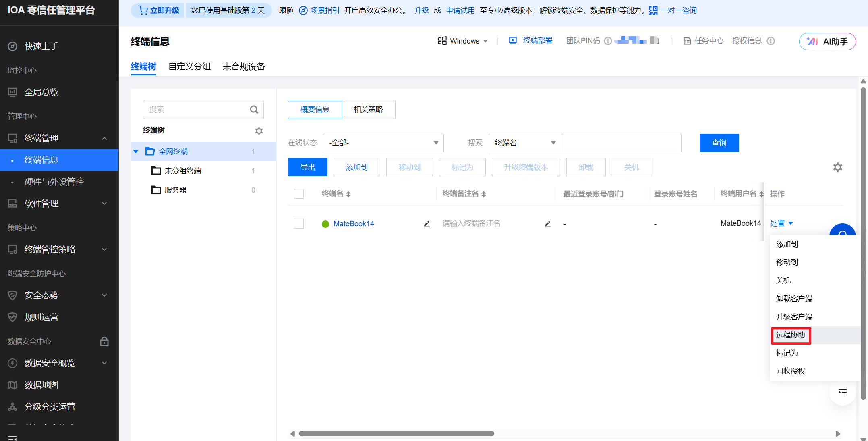Switch to the 未合规设备 tab
The image size is (868, 441).
pyautogui.click(x=243, y=67)
